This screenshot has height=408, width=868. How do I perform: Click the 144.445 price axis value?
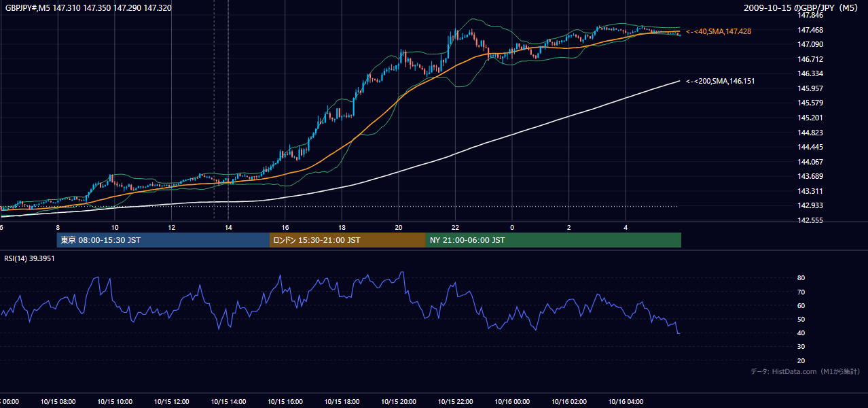[810, 147]
